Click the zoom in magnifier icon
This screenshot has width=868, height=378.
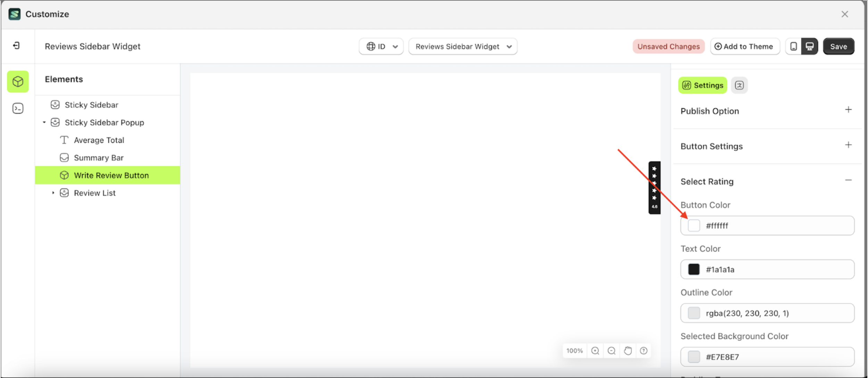(x=595, y=351)
